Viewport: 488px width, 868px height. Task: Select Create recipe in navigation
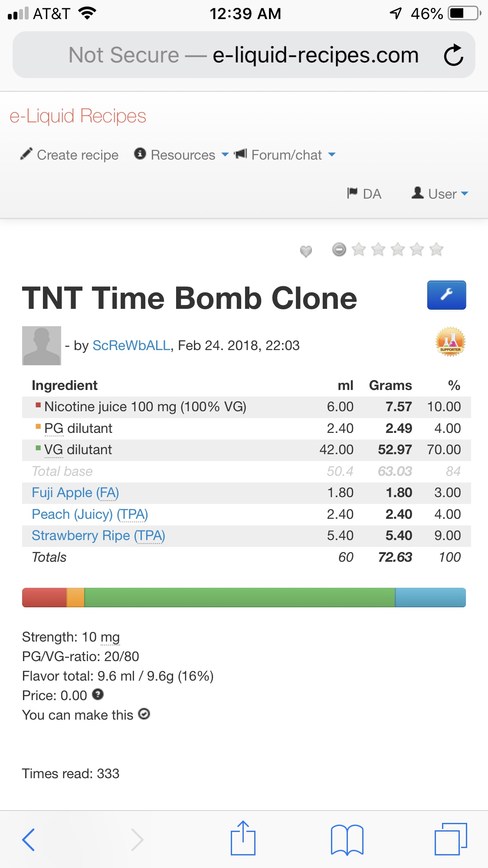[70, 155]
